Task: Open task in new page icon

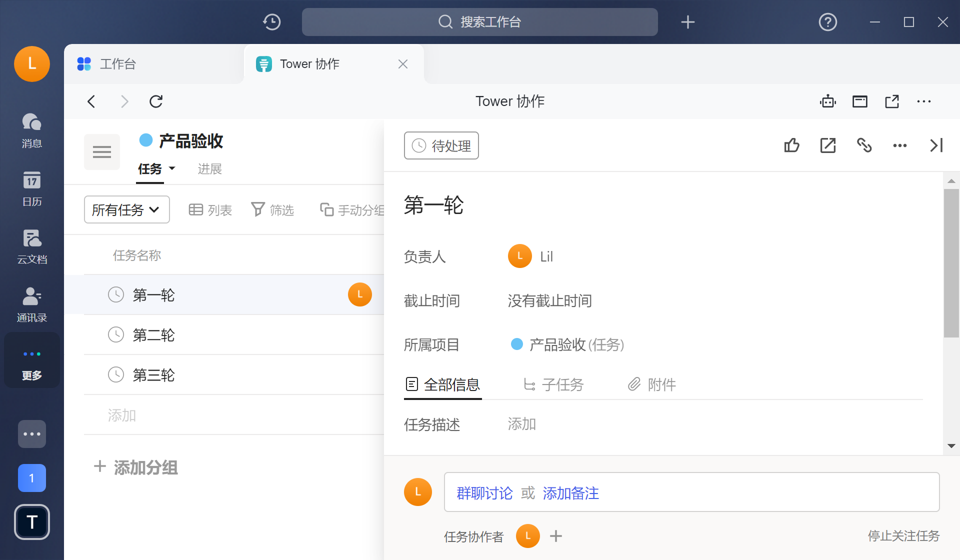Action: pos(828,145)
